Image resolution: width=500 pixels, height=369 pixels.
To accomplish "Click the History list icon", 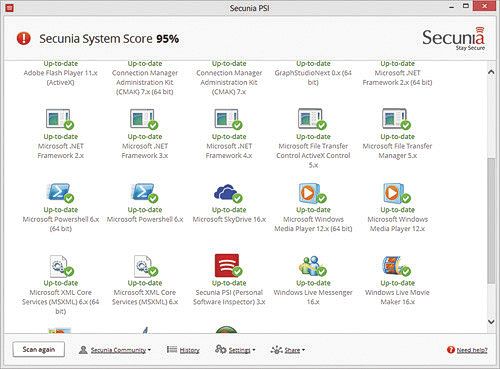I will coord(172,349).
